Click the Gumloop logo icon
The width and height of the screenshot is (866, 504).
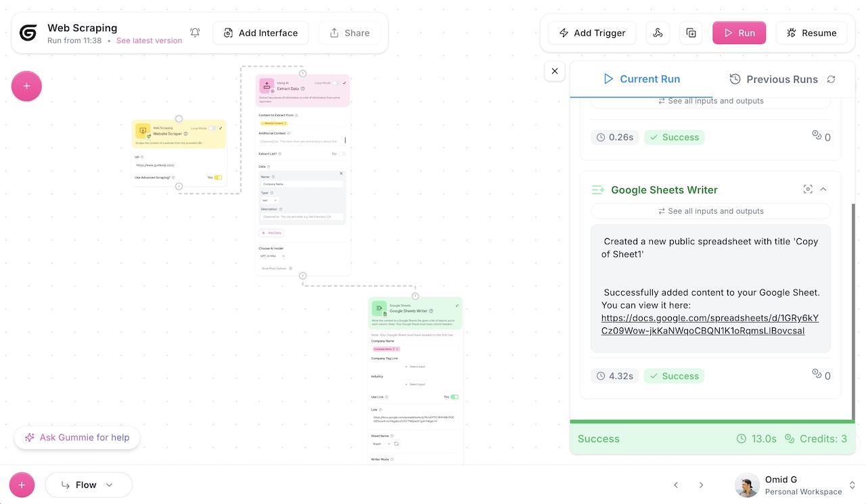(x=28, y=33)
